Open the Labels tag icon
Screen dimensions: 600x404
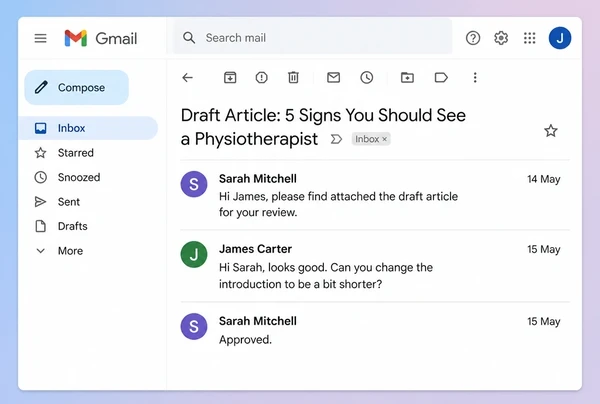(x=441, y=78)
